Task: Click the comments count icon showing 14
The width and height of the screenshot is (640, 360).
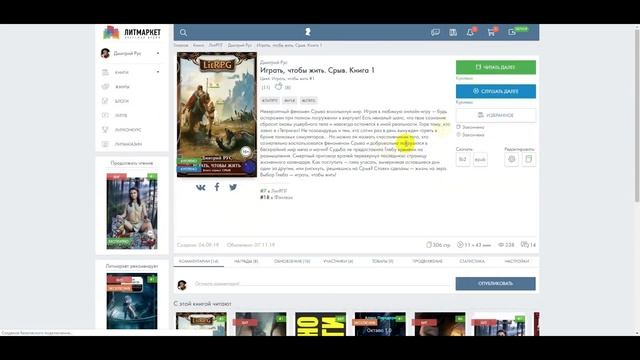Action: coord(524,245)
